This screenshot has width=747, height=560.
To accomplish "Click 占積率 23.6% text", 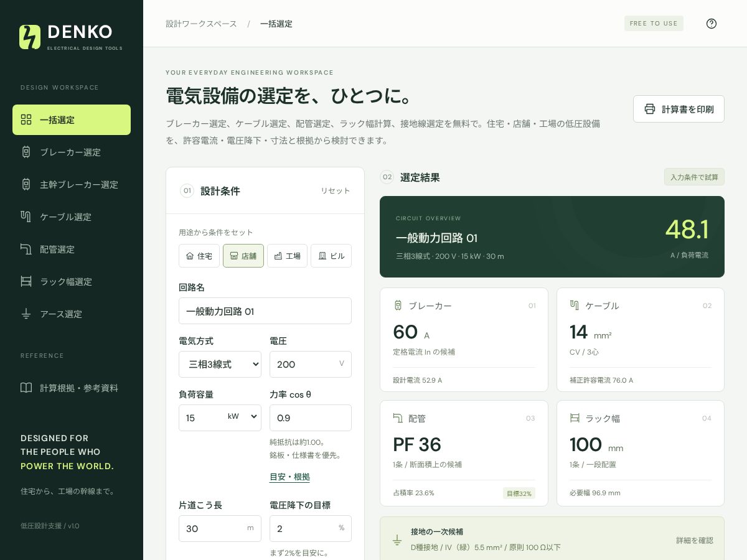I will (413, 493).
